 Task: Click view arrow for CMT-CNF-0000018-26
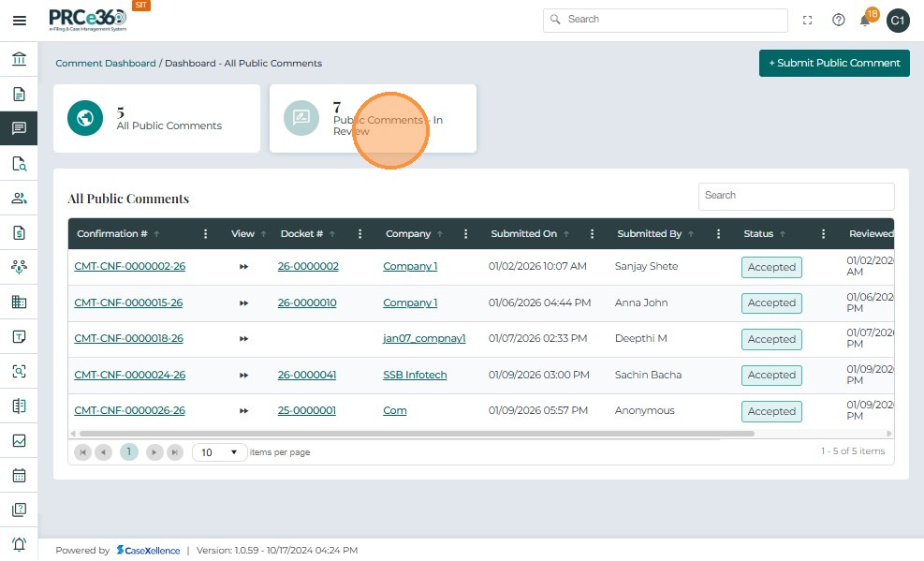243,339
